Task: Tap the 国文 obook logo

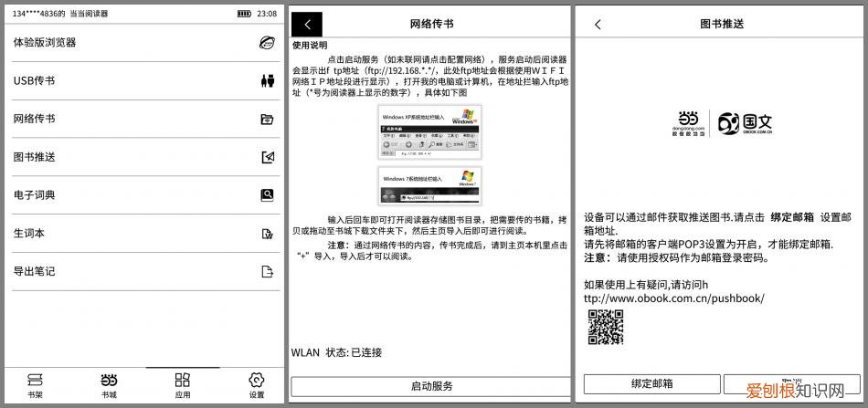Action: point(745,122)
